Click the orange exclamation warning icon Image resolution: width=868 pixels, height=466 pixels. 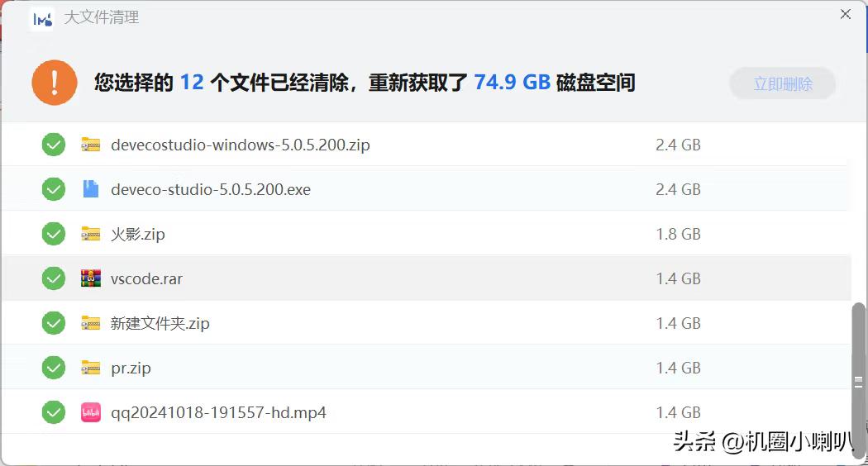[x=55, y=83]
